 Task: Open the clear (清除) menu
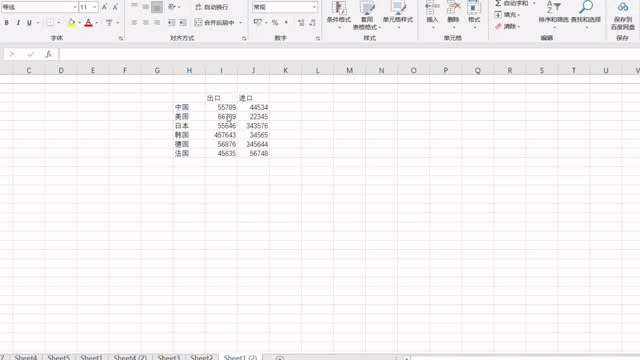point(507,26)
